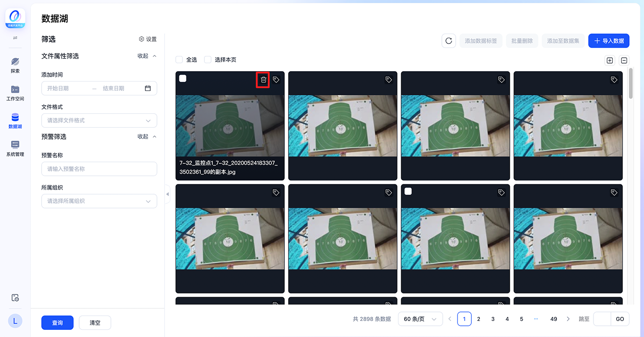Click the vertical scrollbar of the image grid

point(631,83)
